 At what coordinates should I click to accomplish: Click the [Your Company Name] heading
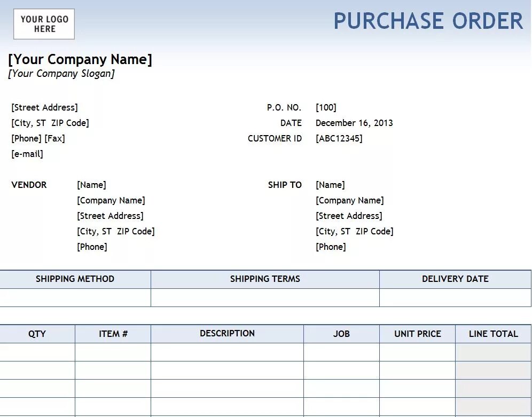pyautogui.click(x=80, y=59)
